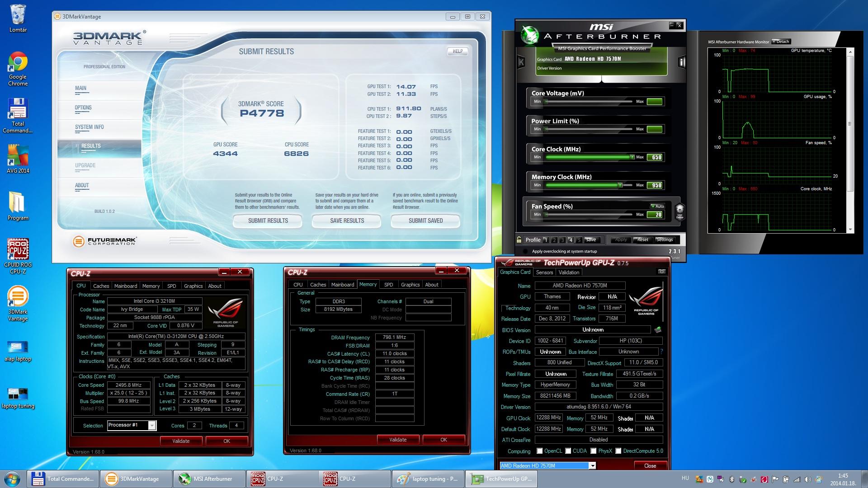The width and height of the screenshot is (868, 488).
Task: Click SAVE RESULTS button
Action: pos(347,221)
